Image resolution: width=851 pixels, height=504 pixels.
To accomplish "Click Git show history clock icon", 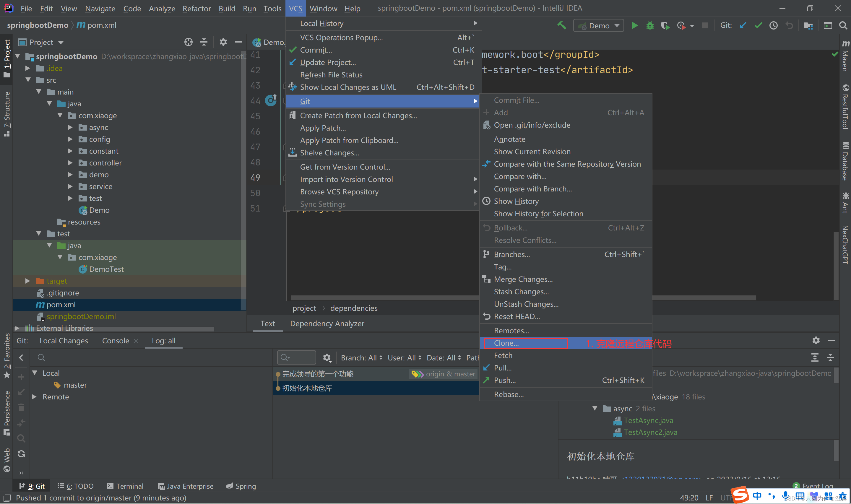I will (x=773, y=25).
